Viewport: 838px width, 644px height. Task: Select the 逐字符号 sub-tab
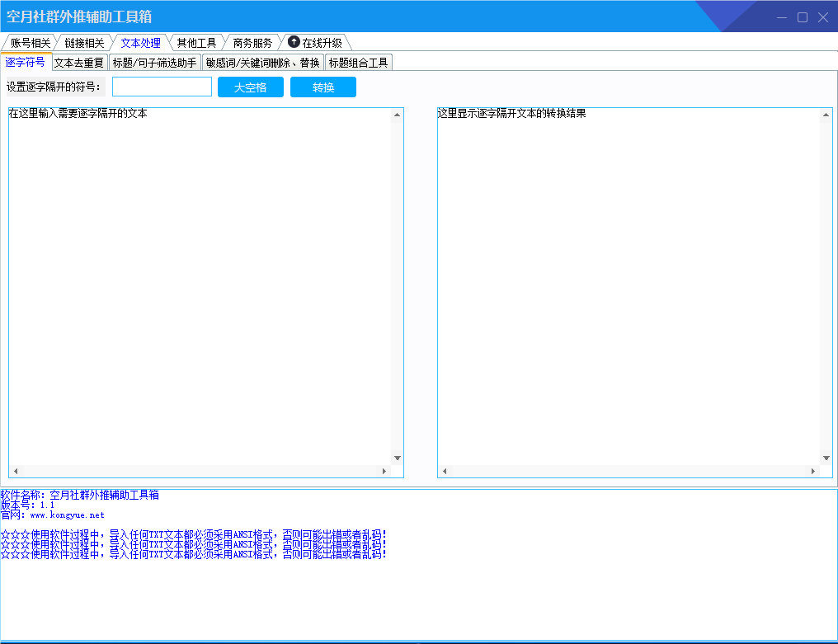[25, 62]
